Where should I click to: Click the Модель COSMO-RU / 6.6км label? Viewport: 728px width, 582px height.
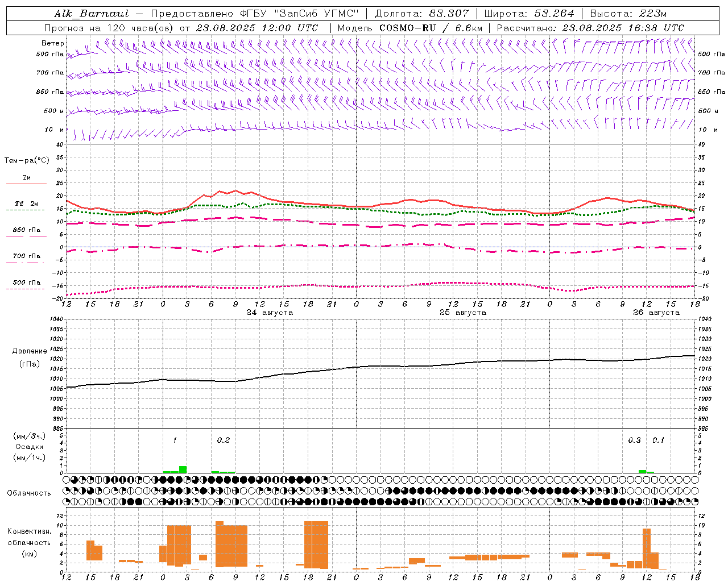[x=410, y=28]
